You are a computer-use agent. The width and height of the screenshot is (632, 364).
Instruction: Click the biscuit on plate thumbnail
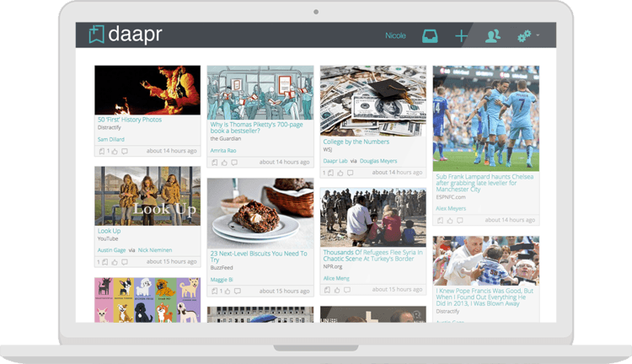[260, 214]
